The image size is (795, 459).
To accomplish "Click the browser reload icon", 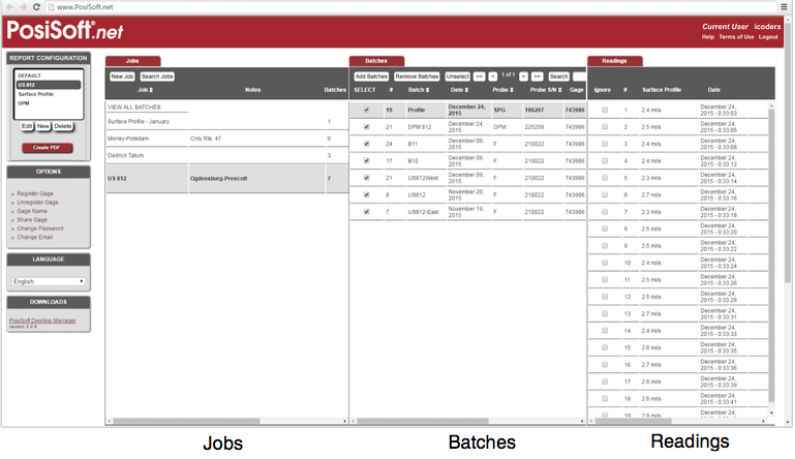I will pos(35,7).
